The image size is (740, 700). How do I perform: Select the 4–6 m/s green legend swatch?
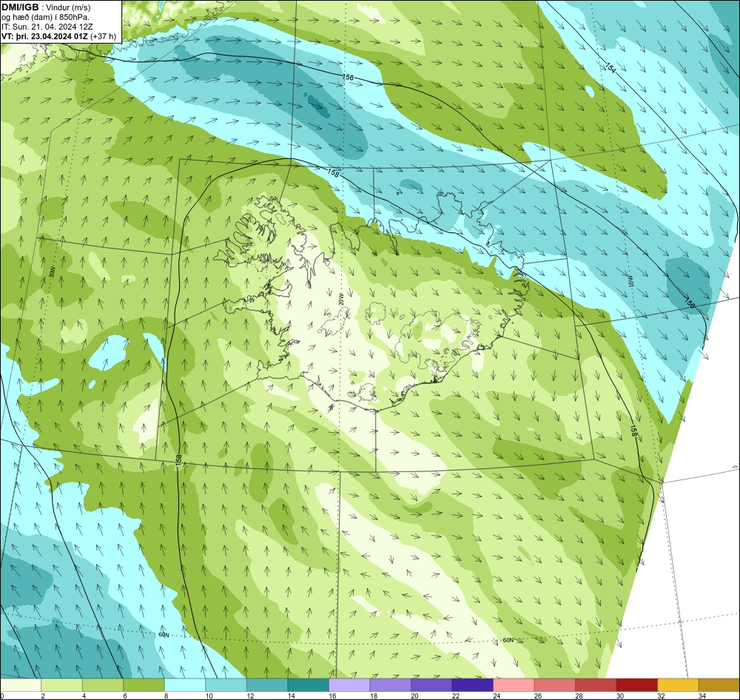103,685
